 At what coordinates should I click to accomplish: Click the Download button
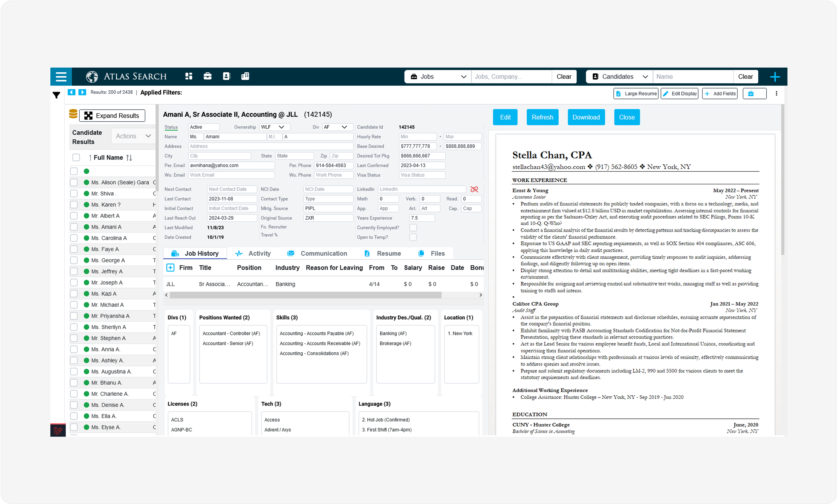tap(586, 117)
